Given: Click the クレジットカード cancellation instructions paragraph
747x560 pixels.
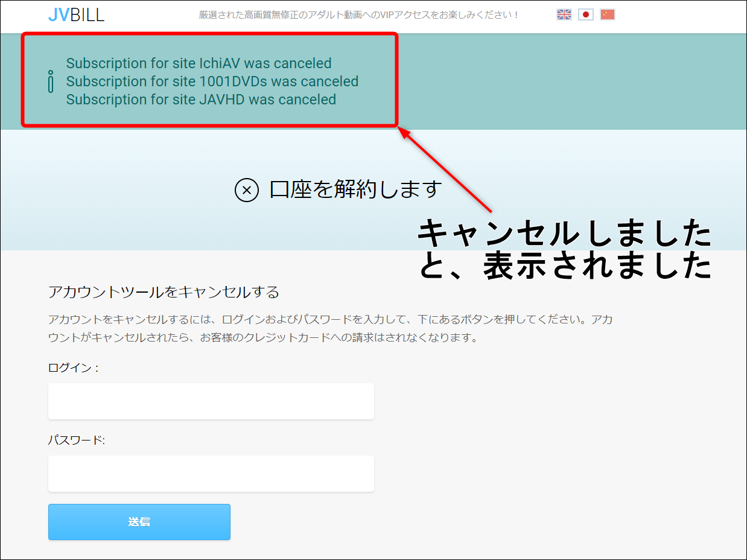Looking at the screenshot, I should click(330, 328).
